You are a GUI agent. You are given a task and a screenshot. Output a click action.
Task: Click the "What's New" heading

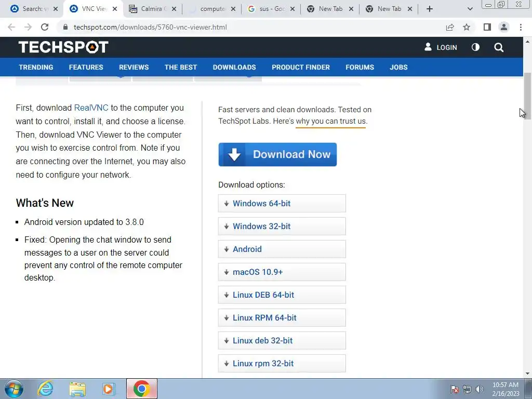coord(45,203)
